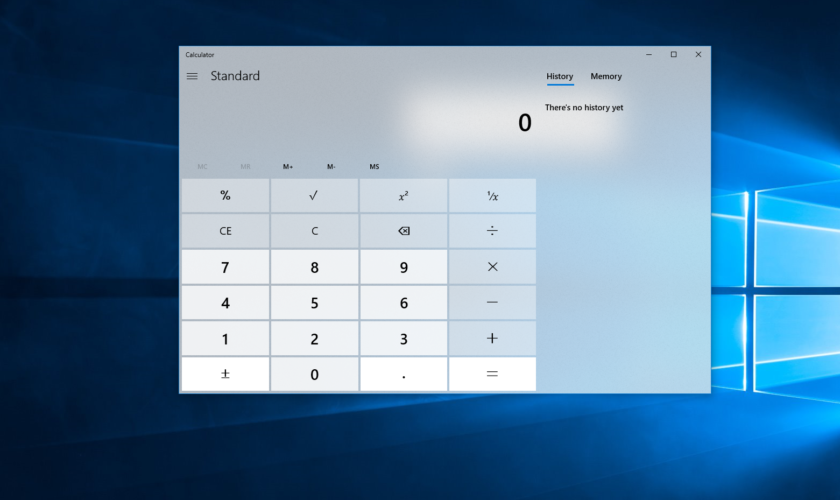This screenshot has height=500, width=840.
Task: Click the percent key
Action: (x=225, y=196)
